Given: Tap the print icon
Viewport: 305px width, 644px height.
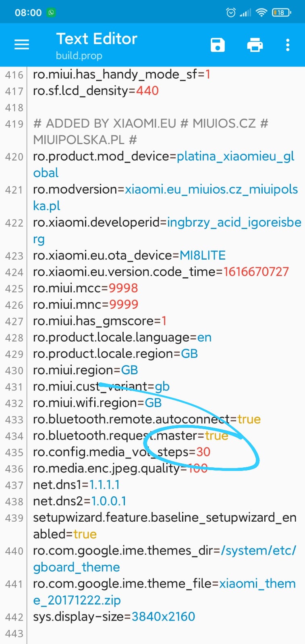Looking at the screenshot, I should pyautogui.click(x=255, y=45).
